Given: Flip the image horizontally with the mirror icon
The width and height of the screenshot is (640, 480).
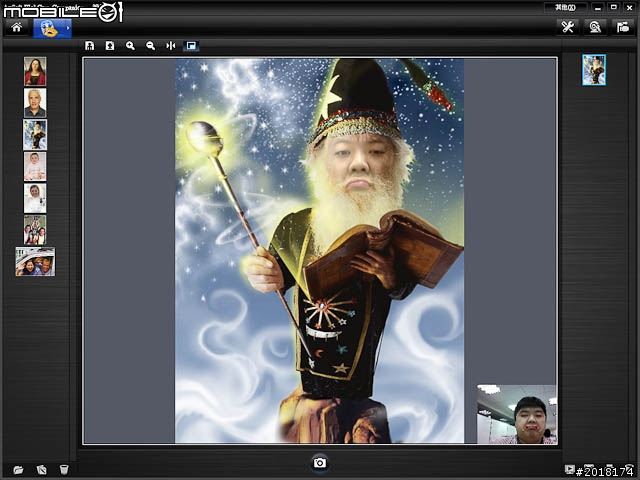Looking at the screenshot, I should [x=171, y=46].
